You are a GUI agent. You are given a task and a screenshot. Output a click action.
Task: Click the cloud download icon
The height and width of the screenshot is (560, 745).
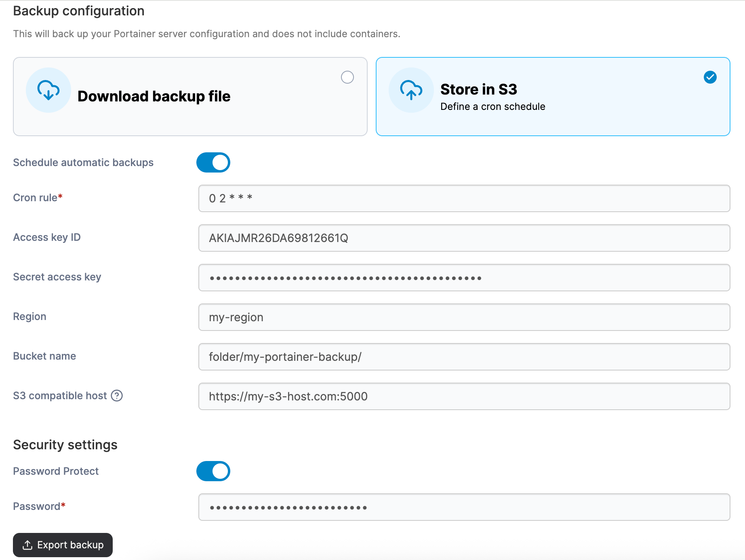point(48,90)
